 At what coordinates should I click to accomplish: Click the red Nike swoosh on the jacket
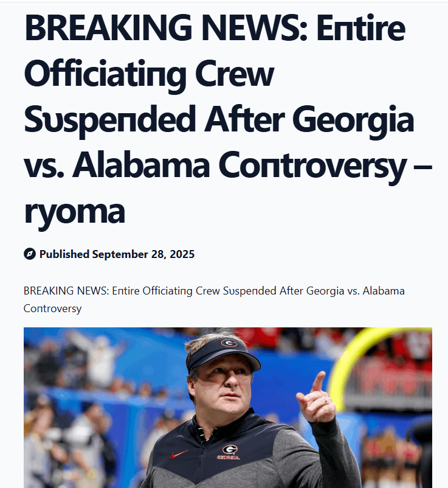click(x=179, y=454)
